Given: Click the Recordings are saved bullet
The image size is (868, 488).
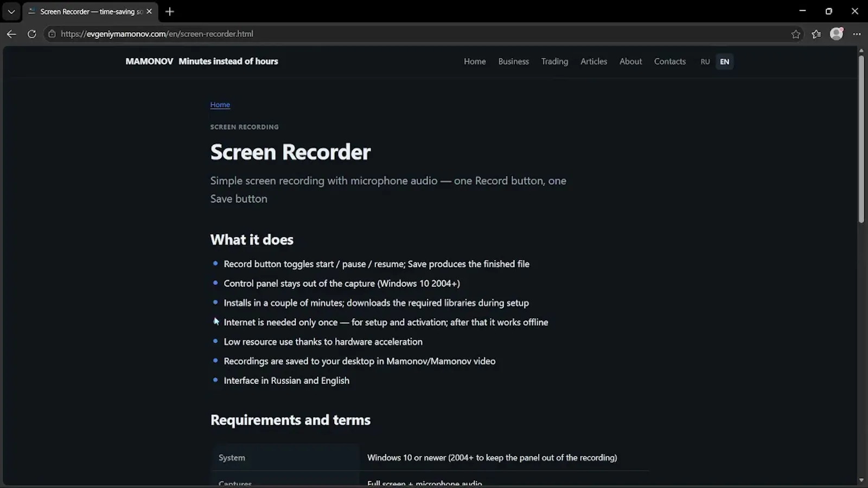Looking at the screenshot, I should point(359,361).
